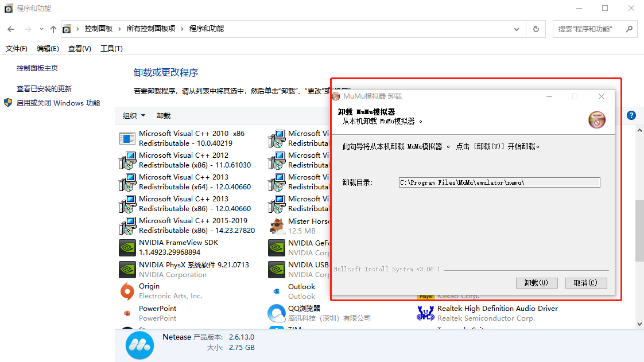Open 控制面板主页 link

37,68
